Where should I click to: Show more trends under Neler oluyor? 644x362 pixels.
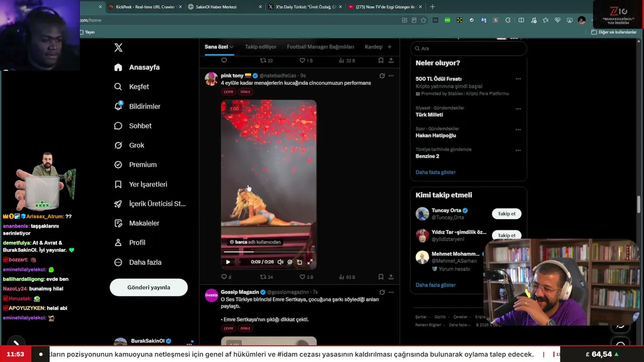435,172
